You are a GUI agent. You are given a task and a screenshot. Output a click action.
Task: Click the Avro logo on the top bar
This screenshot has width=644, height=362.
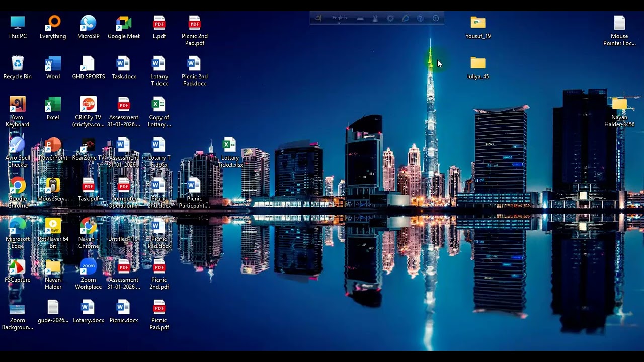(318, 18)
